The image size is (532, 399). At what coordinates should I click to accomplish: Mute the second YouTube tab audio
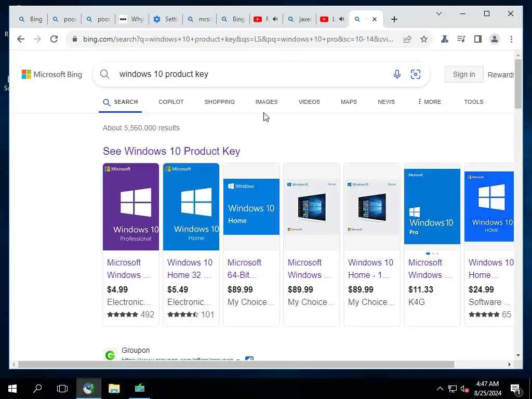coord(342,19)
